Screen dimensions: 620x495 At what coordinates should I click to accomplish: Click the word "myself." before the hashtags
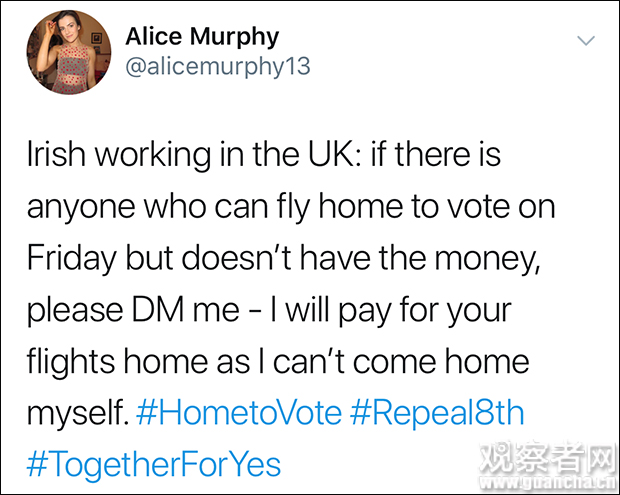click(x=74, y=412)
